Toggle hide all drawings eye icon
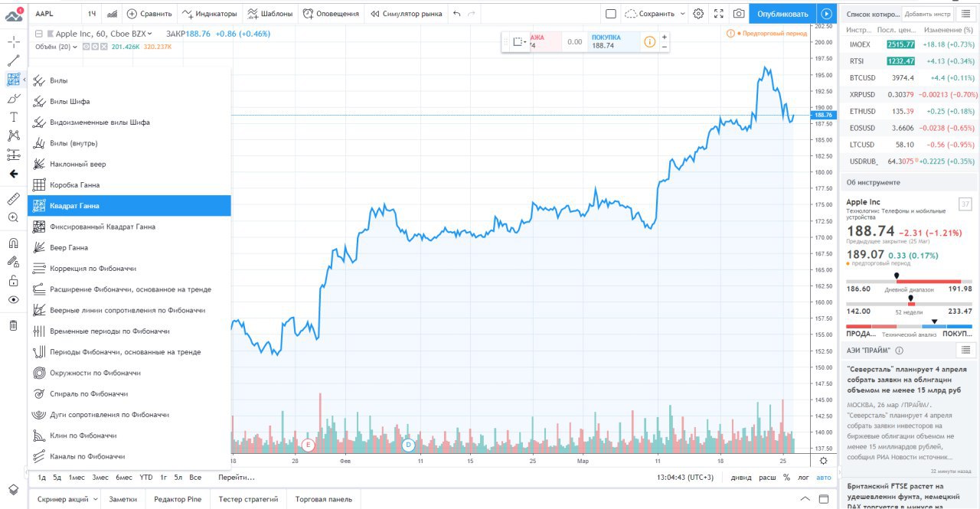Screen dimensions: 980x509 pyautogui.click(x=13, y=299)
